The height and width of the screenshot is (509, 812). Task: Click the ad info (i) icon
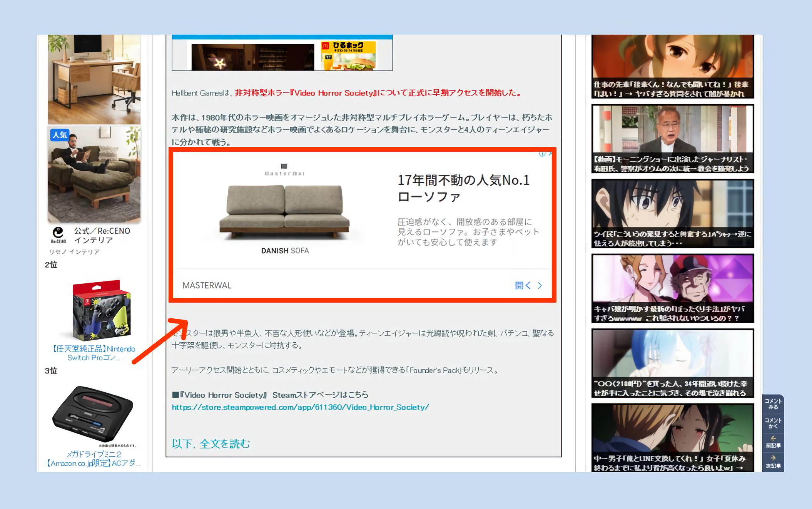(542, 154)
